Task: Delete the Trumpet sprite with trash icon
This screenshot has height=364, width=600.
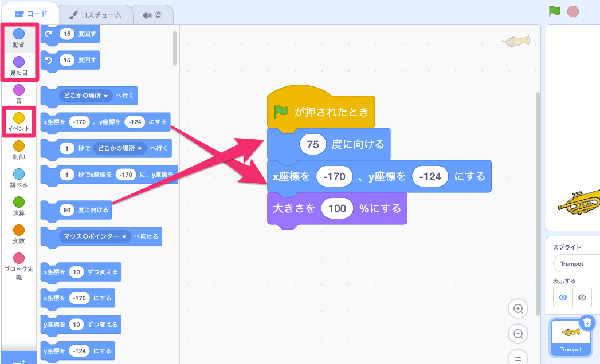Action: click(x=587, y=323)
